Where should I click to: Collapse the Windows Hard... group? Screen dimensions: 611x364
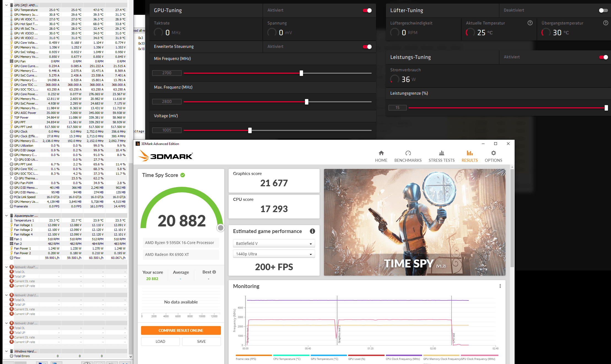(x=6, y=351)
